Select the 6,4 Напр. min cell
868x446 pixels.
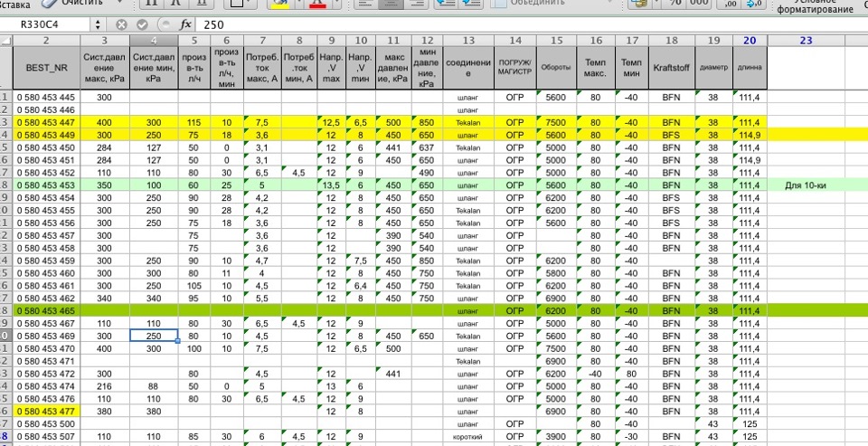click(361, 286)
